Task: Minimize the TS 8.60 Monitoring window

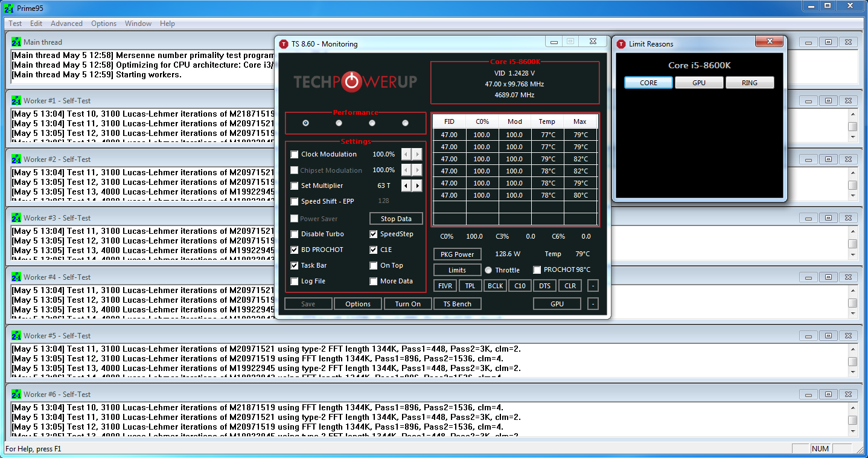Action: [554, 41]
